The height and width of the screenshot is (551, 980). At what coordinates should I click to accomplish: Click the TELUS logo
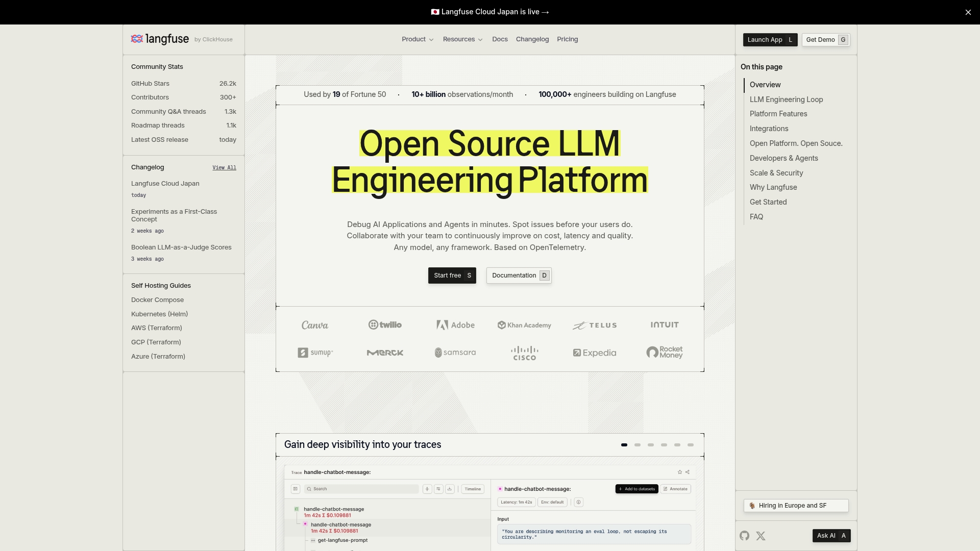tap(595, 325)
